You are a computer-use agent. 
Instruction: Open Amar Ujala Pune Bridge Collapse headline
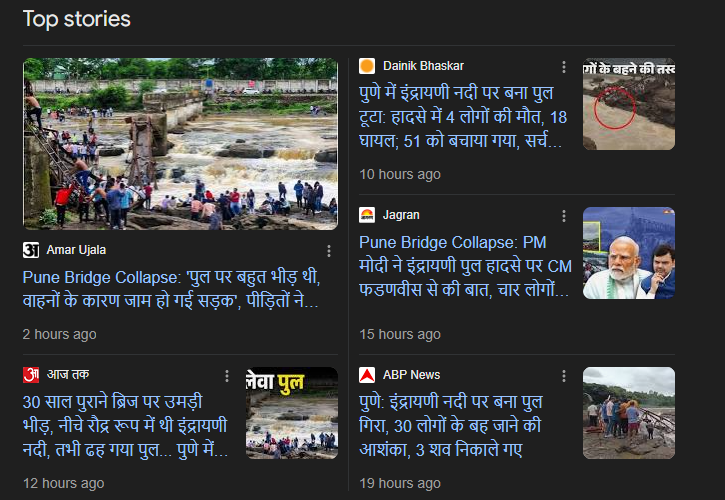(x=172, y=289)
